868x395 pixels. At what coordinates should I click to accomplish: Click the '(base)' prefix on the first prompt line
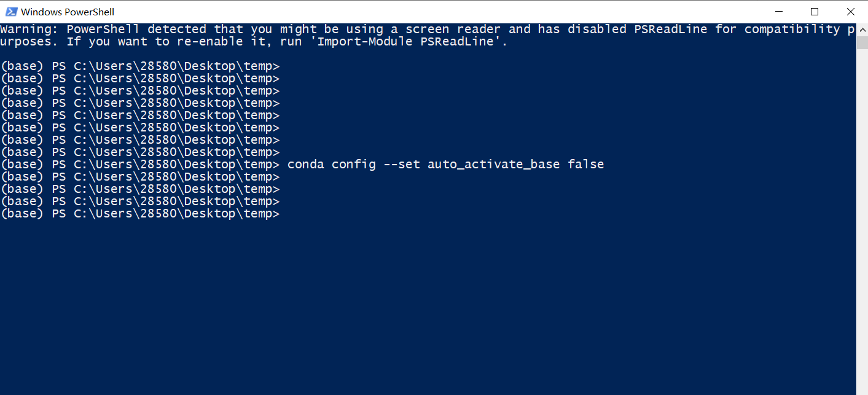[x=22, y=66]
